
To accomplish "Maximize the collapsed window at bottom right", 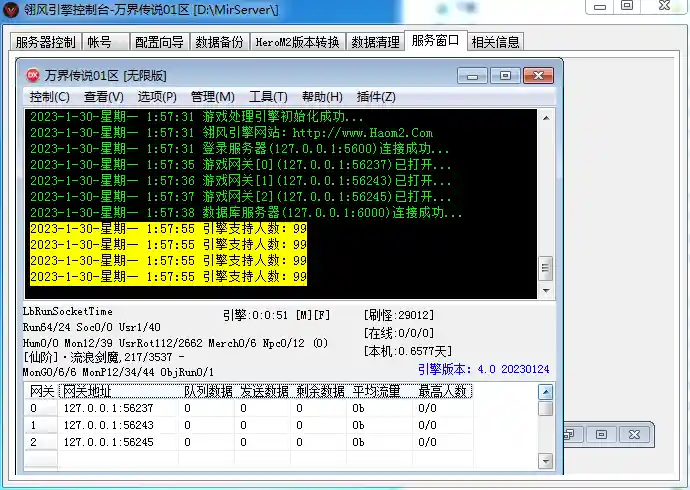I will click(601, 435).
